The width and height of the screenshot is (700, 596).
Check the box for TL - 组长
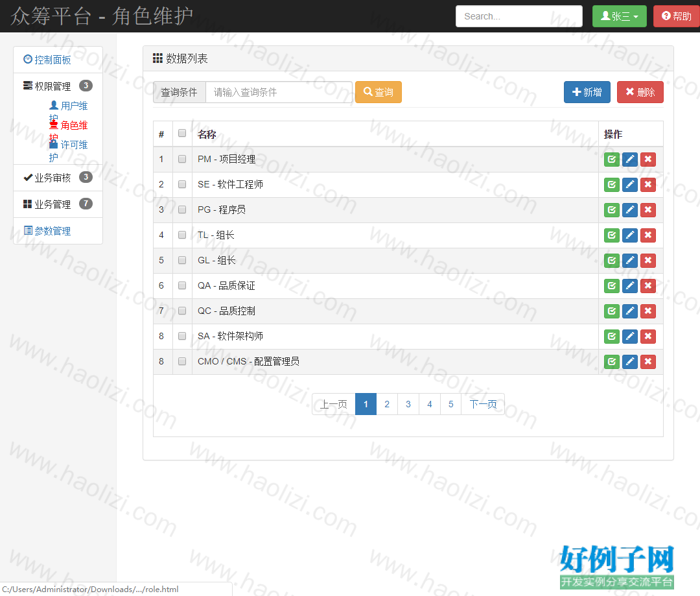182,235
